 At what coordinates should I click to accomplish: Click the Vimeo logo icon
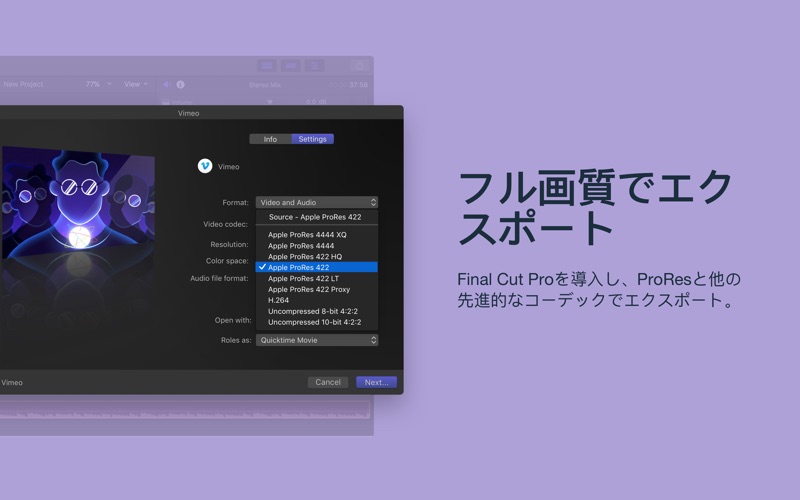(x=205, y=166)
